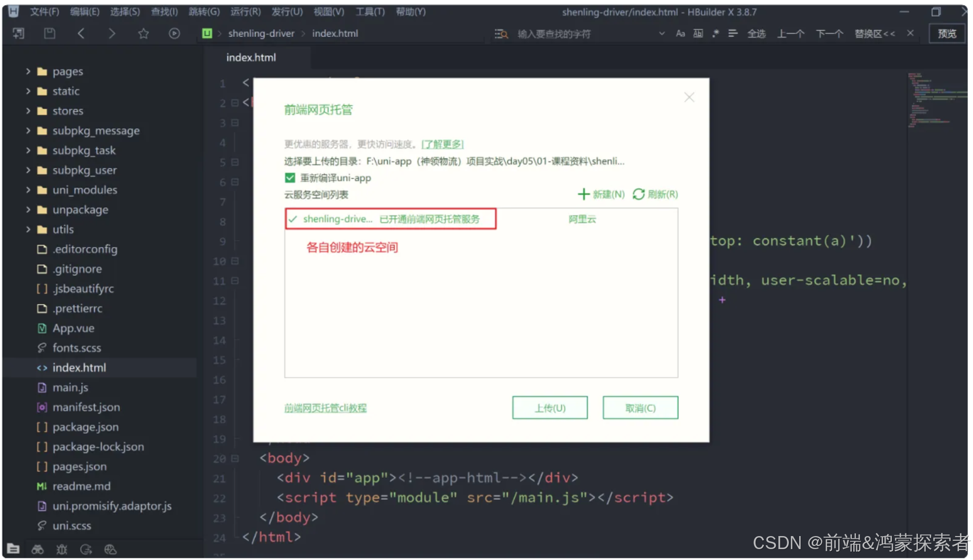Image resolution: width=973 pixels, height=560 pixels.
Task: Click the refresh icon for 刷新(R)
Action: point(638,194)
